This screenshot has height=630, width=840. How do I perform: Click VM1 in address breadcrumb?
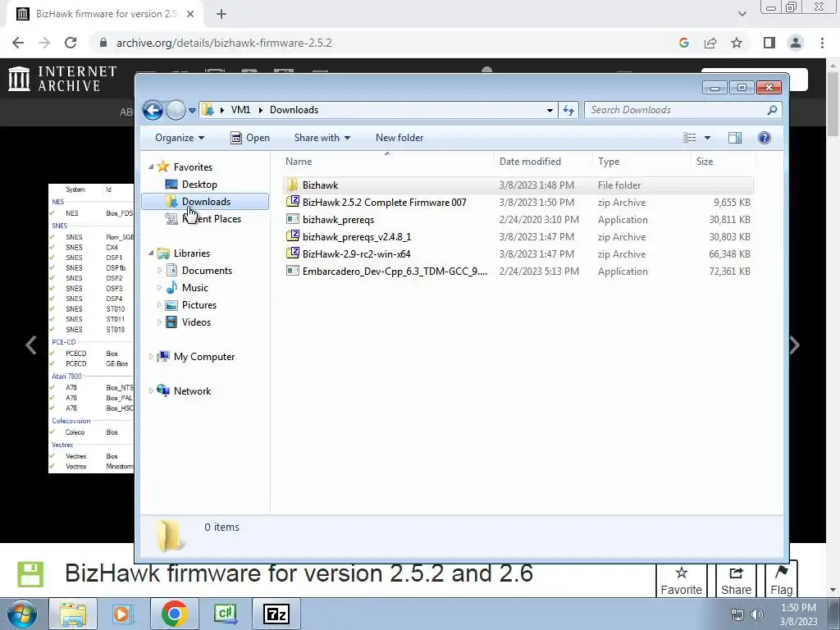coord(240,110)
